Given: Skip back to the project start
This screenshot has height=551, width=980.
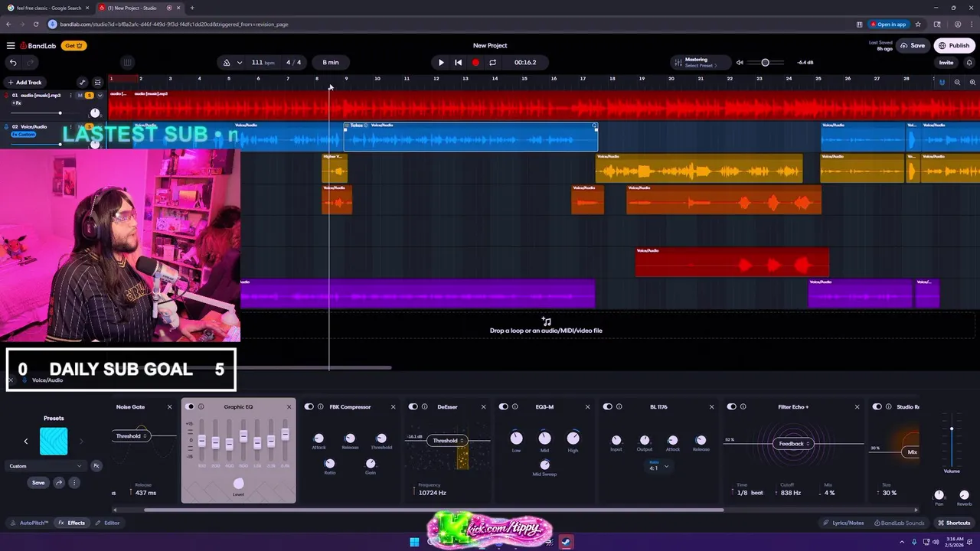Looking at the screenshot, I should 458,63.
